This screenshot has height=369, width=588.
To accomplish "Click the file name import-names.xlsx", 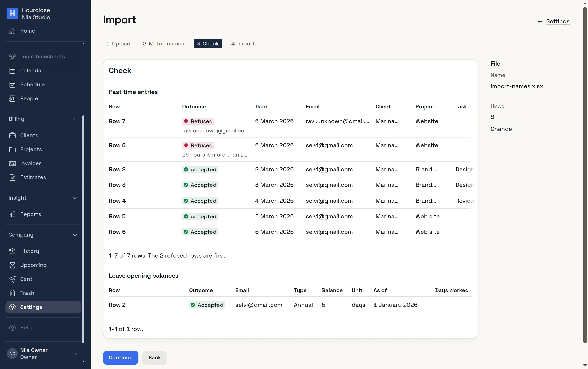I will click(517, 86).
